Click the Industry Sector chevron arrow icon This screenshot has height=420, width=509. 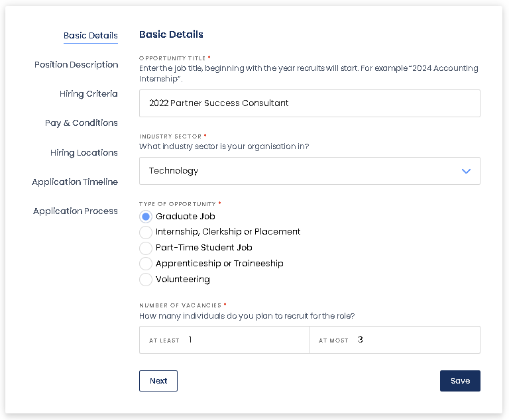pyautogui.click(x=466, y=171)
